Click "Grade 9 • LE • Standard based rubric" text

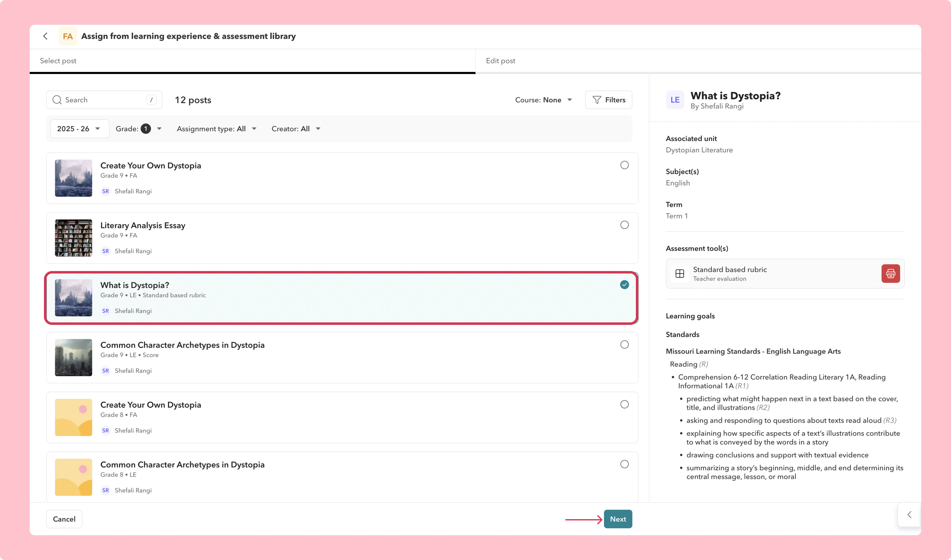click(x=153, y=295)
